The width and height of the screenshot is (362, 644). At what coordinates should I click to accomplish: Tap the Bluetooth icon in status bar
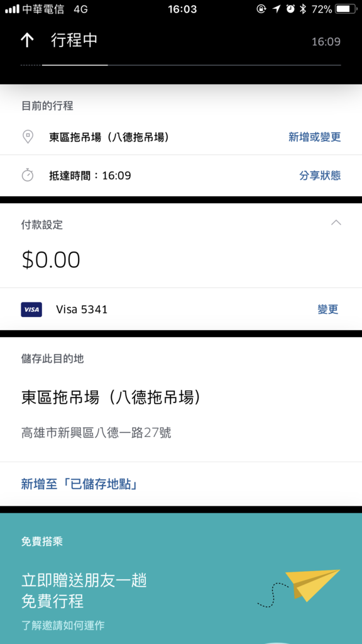(303, 9)
